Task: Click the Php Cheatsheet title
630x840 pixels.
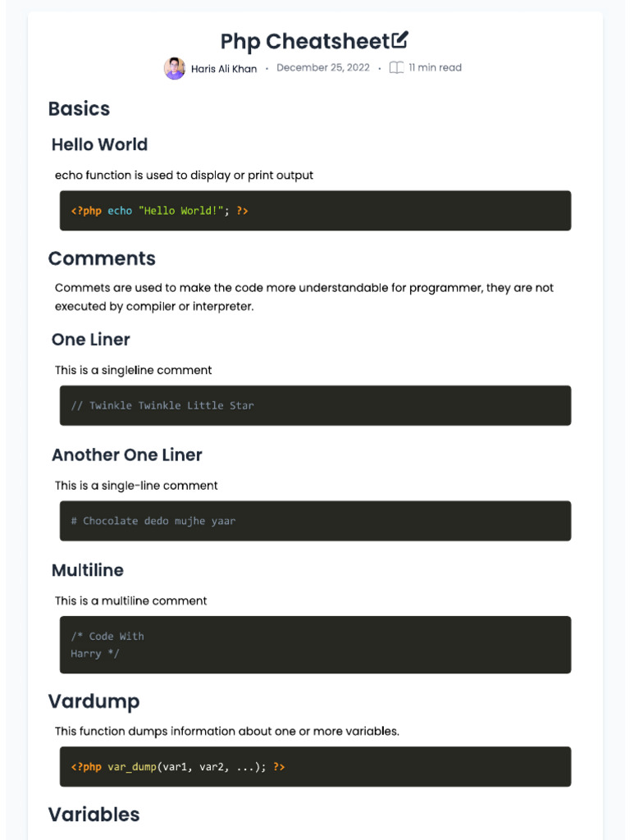Action: tap(304, 41)
